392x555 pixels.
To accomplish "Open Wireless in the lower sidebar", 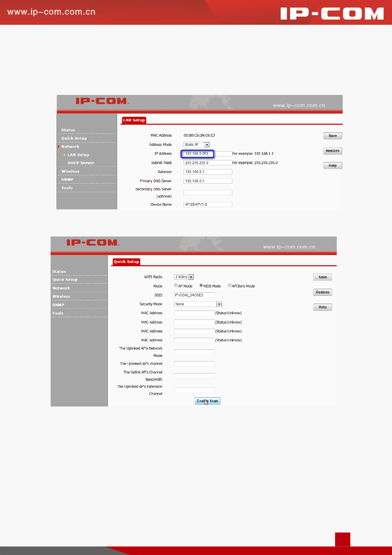I will tap(61, 296).
